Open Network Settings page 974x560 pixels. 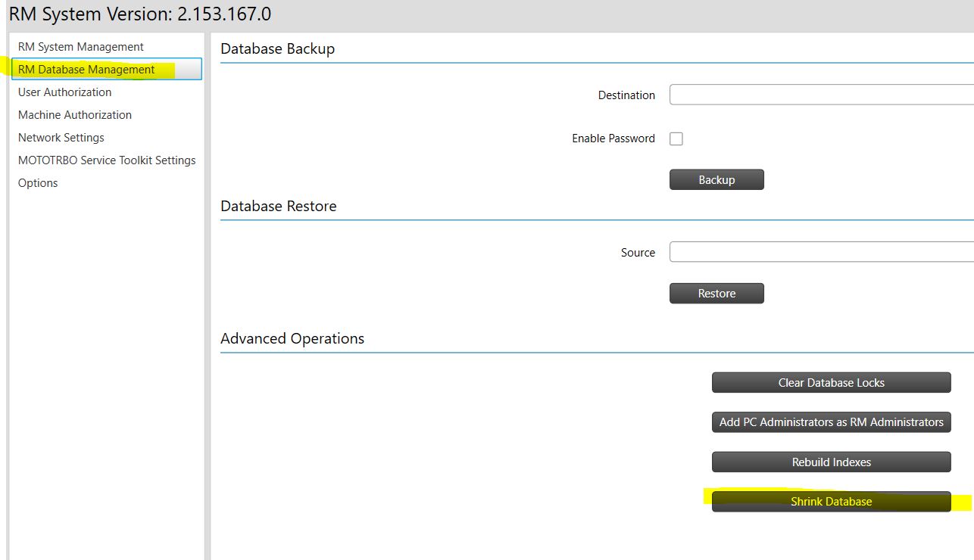tap(107, 138)
